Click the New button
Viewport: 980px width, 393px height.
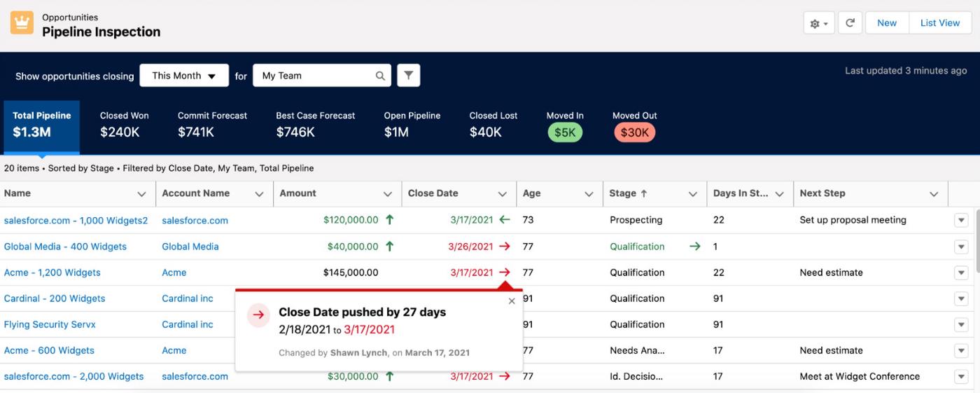886,23
